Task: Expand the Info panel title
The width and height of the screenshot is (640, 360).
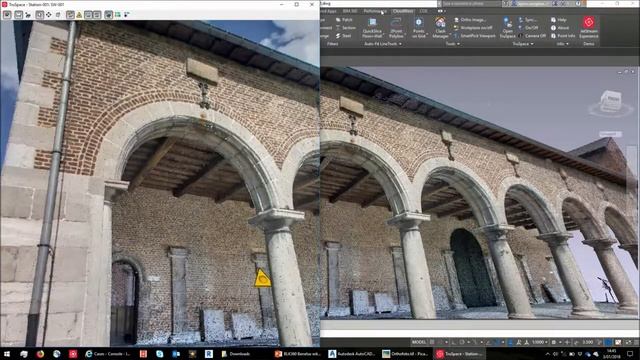Action: click(x=562, y=44)
